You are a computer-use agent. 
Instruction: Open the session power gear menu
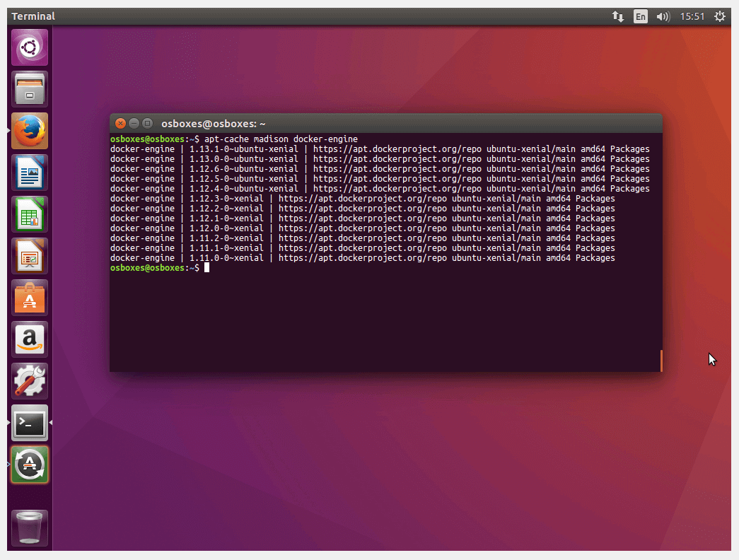(720, 16)
